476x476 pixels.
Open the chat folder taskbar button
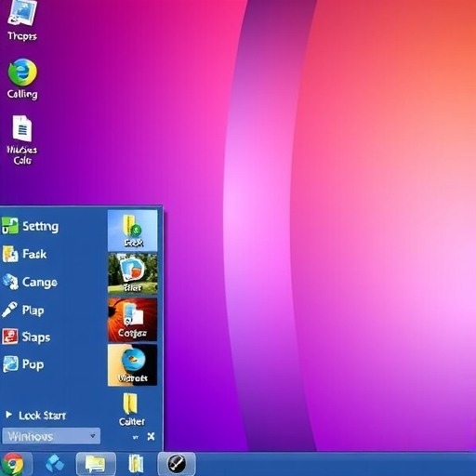point(96,464)
